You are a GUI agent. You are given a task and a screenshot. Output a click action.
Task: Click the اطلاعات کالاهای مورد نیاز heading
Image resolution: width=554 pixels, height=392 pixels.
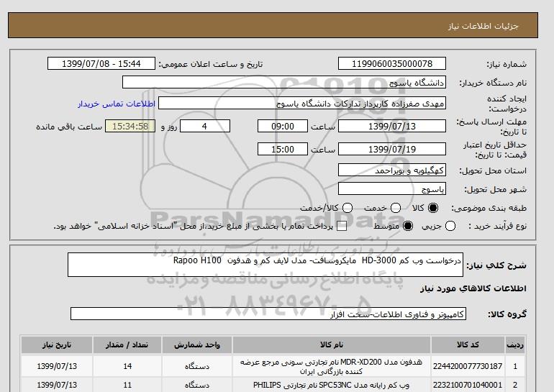coord(473,288)
